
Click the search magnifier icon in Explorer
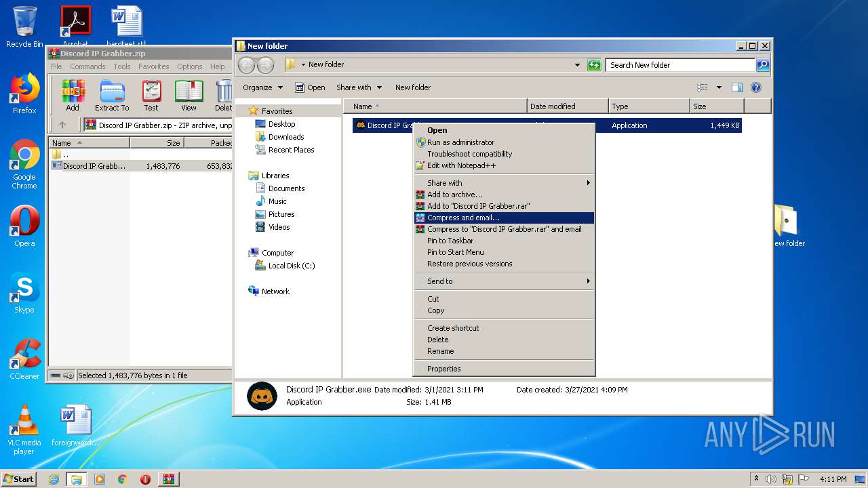click(763, 65)
